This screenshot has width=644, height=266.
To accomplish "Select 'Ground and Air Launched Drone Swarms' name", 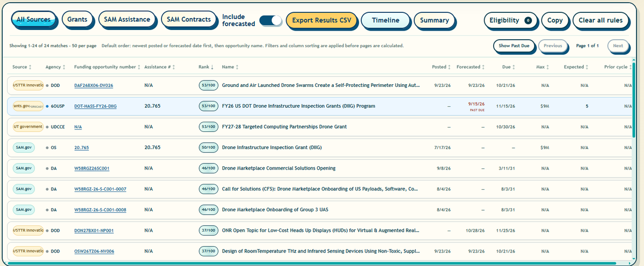I will (x=321, y=86).
